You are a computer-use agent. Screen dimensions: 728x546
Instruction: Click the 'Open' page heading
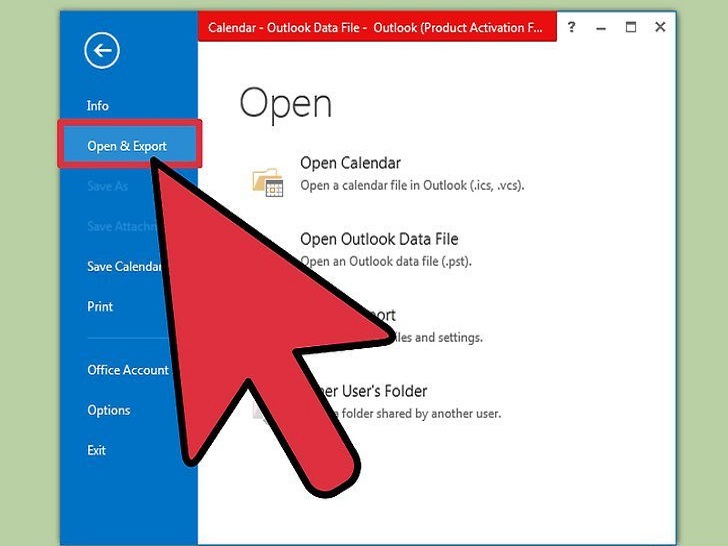[286, 104]
